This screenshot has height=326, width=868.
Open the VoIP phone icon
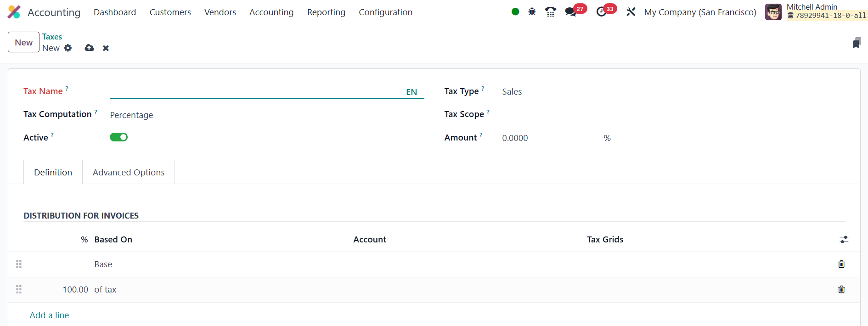550,12
